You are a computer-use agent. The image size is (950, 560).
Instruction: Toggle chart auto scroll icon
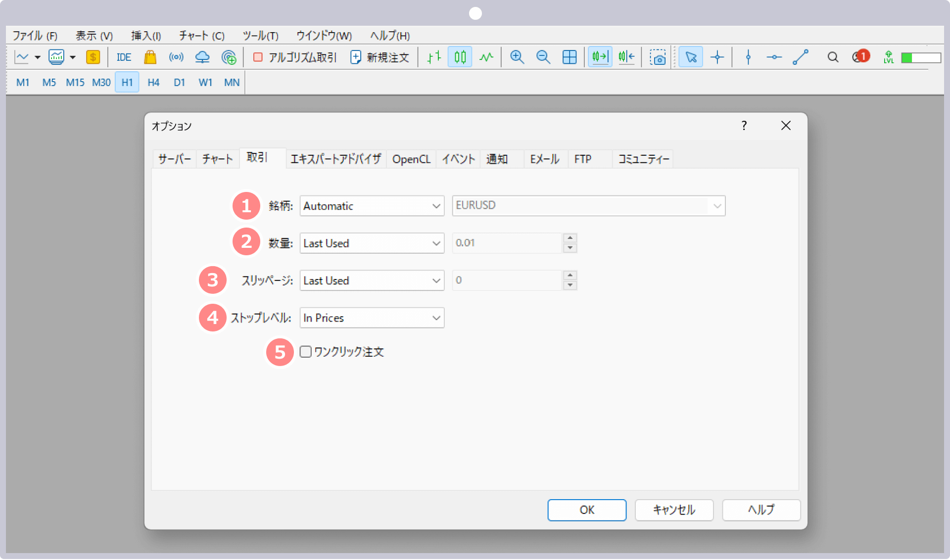pyautogui.click(x=600, y=57)
